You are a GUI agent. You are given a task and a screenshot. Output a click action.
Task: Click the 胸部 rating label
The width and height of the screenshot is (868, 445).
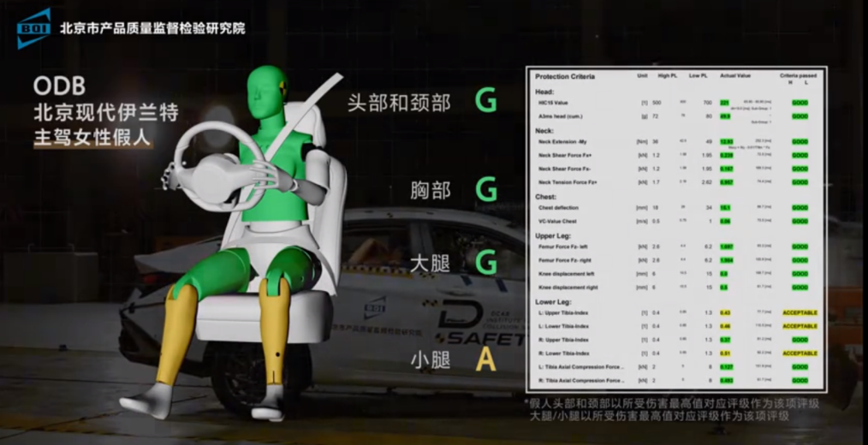431,190
